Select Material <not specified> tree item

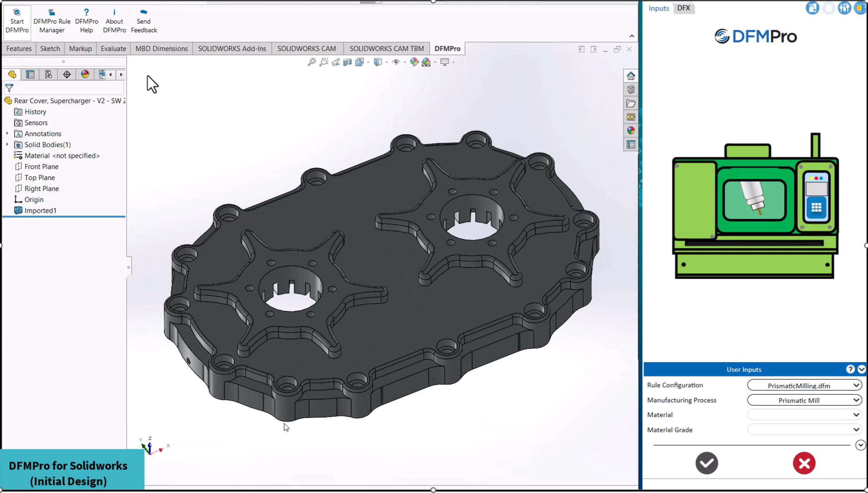(62, 155)
